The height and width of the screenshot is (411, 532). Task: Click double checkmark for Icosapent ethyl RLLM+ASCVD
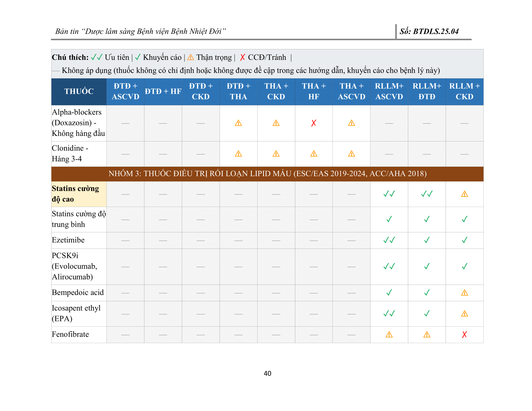coord(389,314)
